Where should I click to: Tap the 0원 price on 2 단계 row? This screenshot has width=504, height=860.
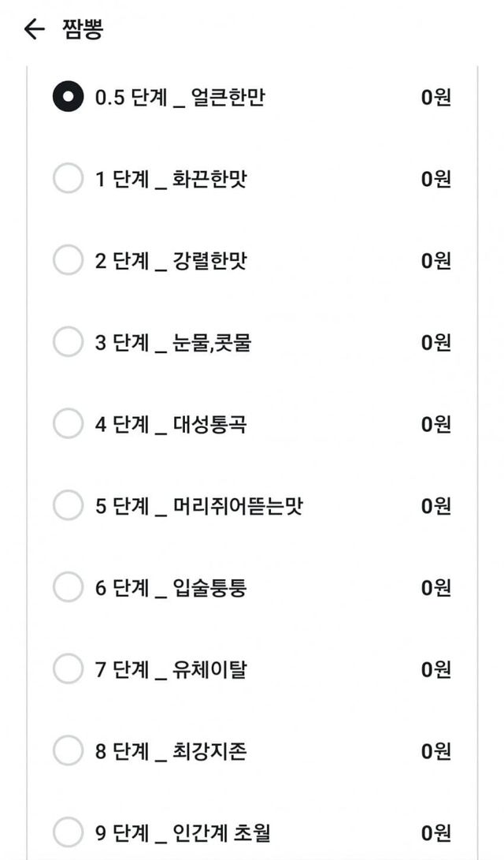coord(436,261)
